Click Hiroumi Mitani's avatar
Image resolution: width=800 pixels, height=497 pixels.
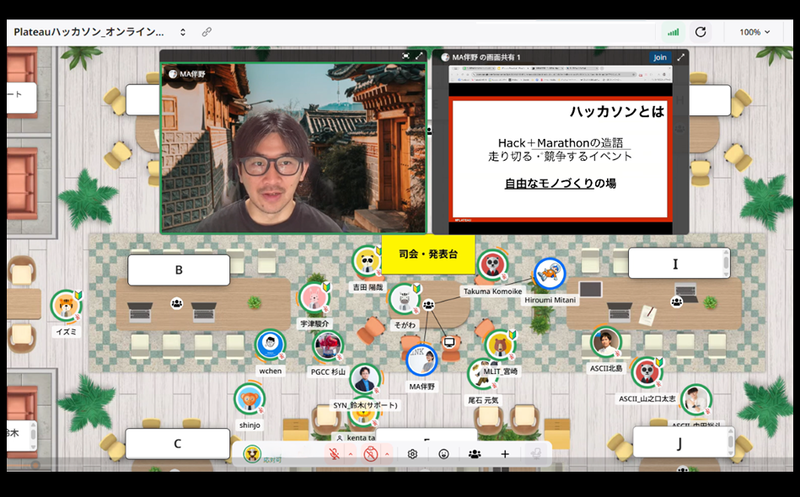coord(550,274)
